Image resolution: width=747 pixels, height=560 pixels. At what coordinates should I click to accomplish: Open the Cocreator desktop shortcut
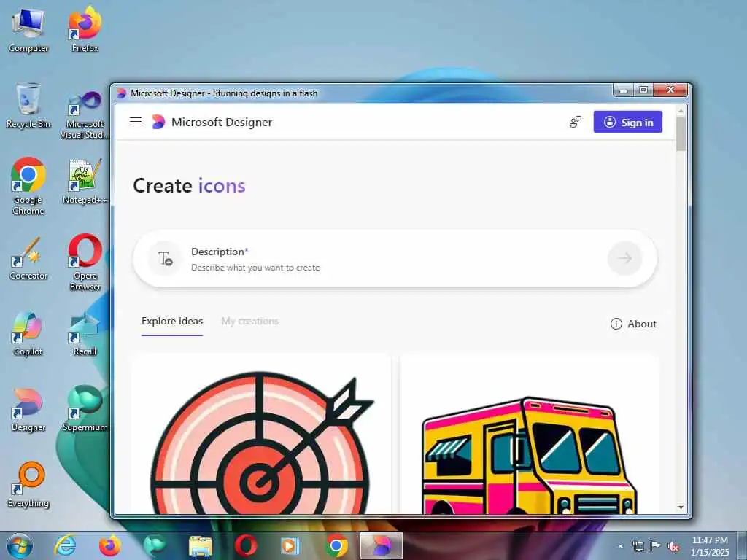(28, 258)
